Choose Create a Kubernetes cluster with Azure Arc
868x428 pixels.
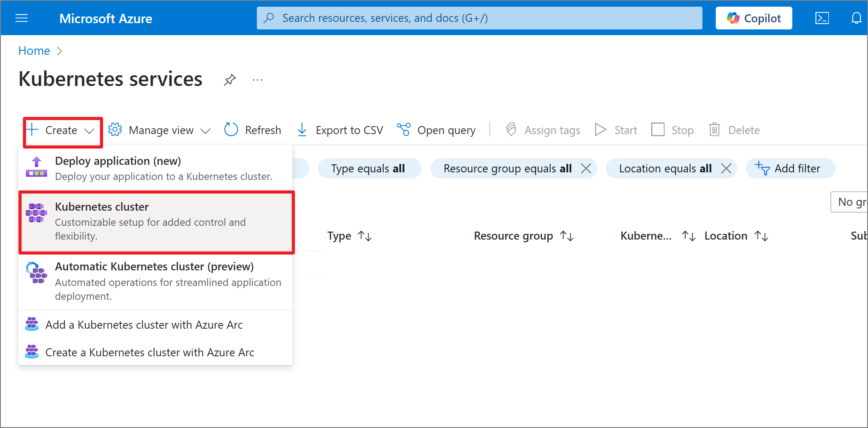[155, 352]
